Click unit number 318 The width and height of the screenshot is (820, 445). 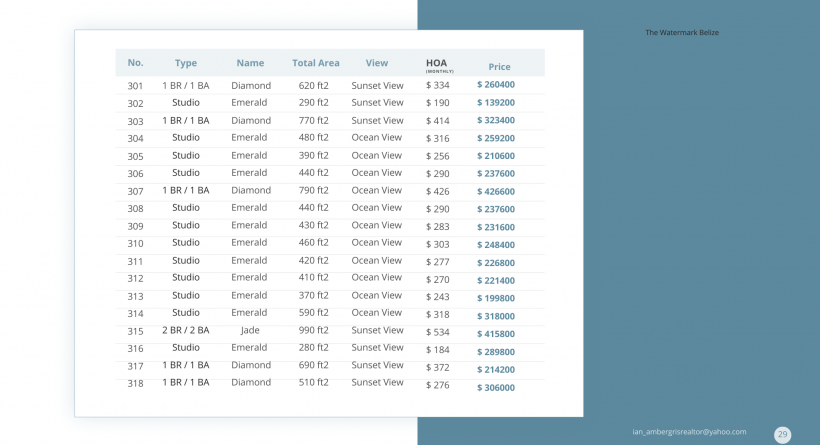click(x=135, y=384)
